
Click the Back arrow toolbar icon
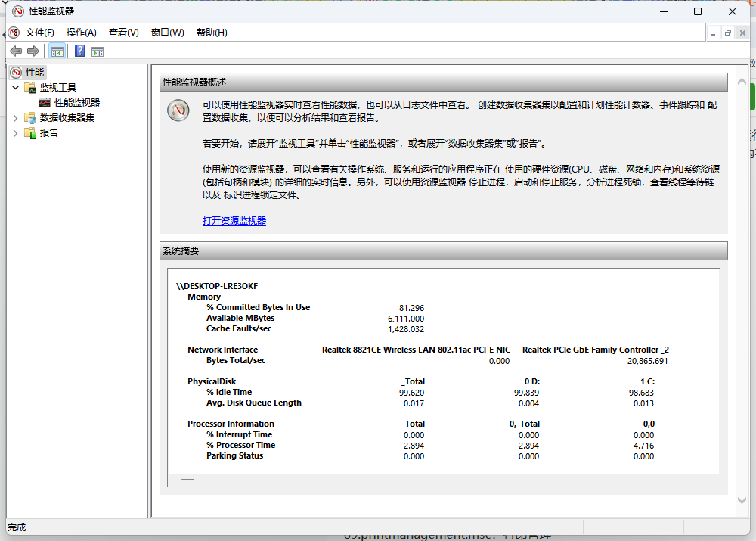[16, 51]
